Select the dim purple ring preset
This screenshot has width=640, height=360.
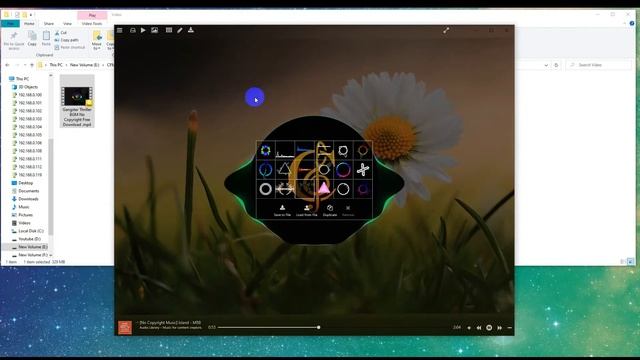point(363,189)
